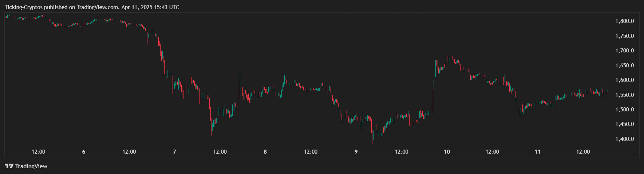Click date label 8 on time axis

click(x=265, y=152)
